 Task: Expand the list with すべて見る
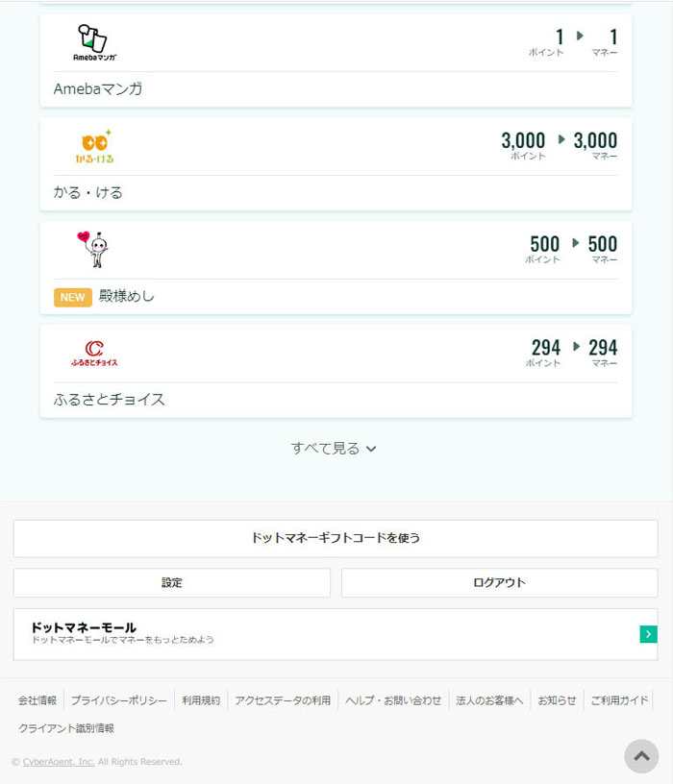tap(334, 449)
